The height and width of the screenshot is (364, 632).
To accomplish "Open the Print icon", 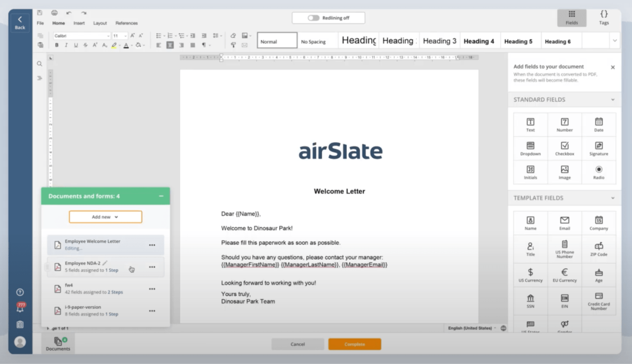I will (x=54, y=13).
